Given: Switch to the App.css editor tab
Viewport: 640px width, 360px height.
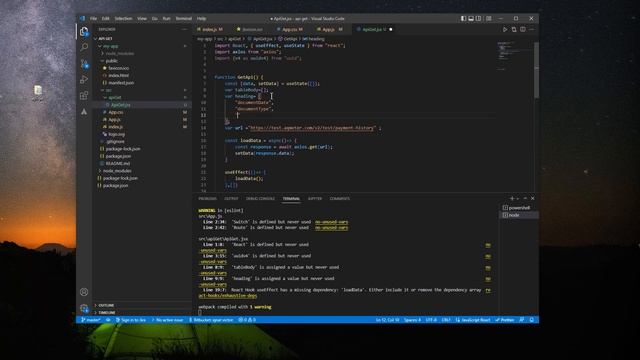Looking at the screenshot, I should click(x=292, y=29).
